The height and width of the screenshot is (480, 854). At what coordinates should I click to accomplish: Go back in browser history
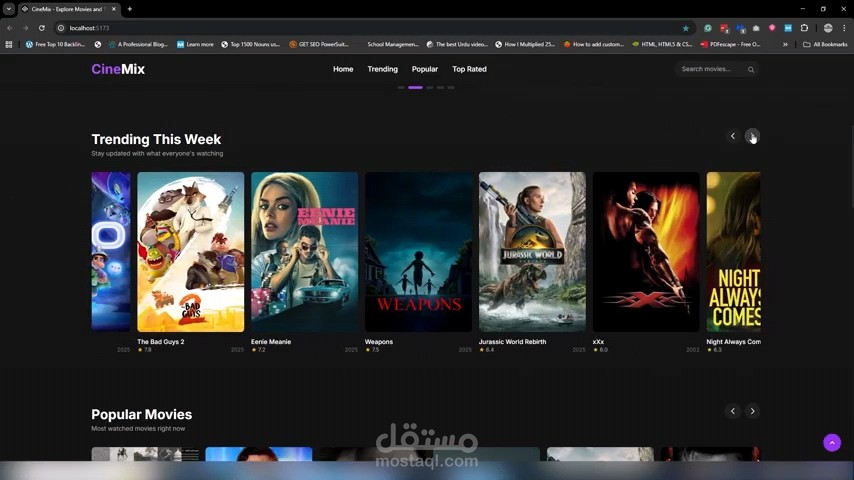(x=10, y=28)
